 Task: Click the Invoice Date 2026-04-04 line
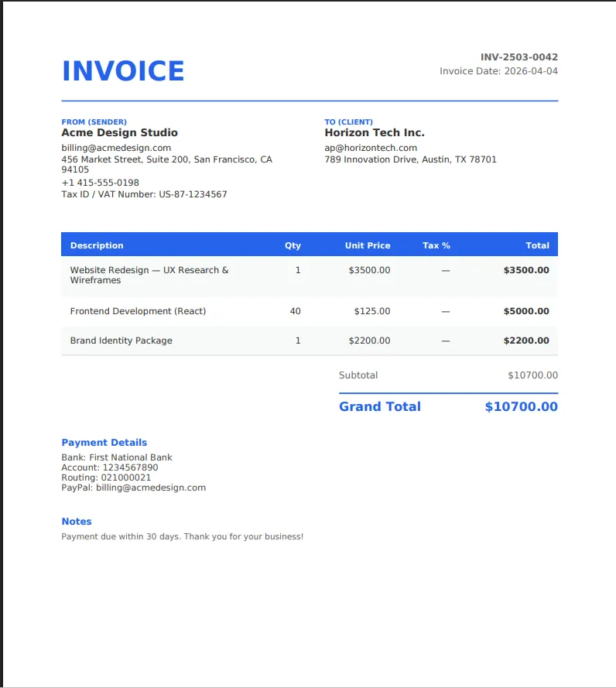point(499,71)
